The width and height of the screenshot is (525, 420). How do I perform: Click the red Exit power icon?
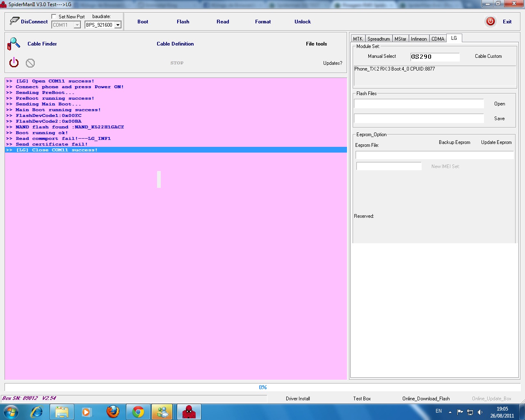pos(491,21)
